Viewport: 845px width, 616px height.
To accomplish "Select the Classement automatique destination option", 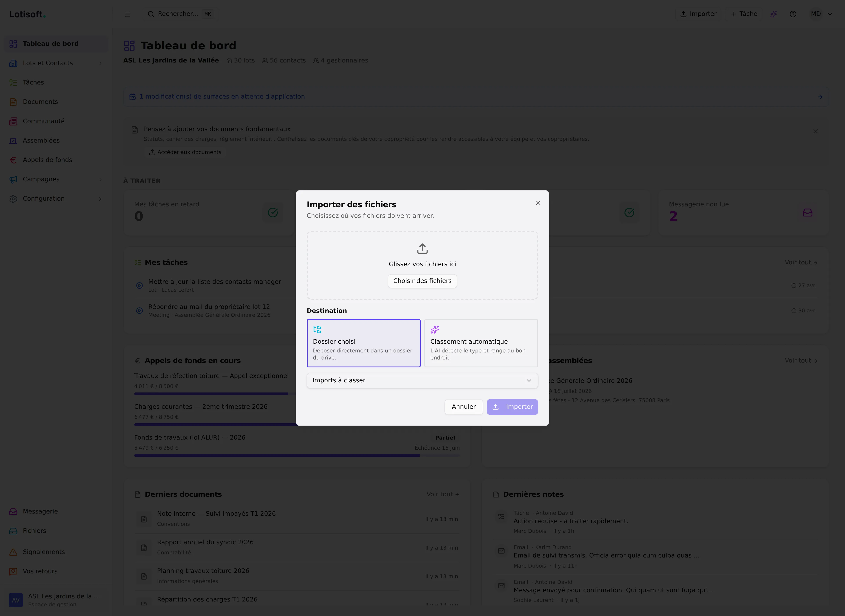I will pyautogui.click(x=481, y=343).
